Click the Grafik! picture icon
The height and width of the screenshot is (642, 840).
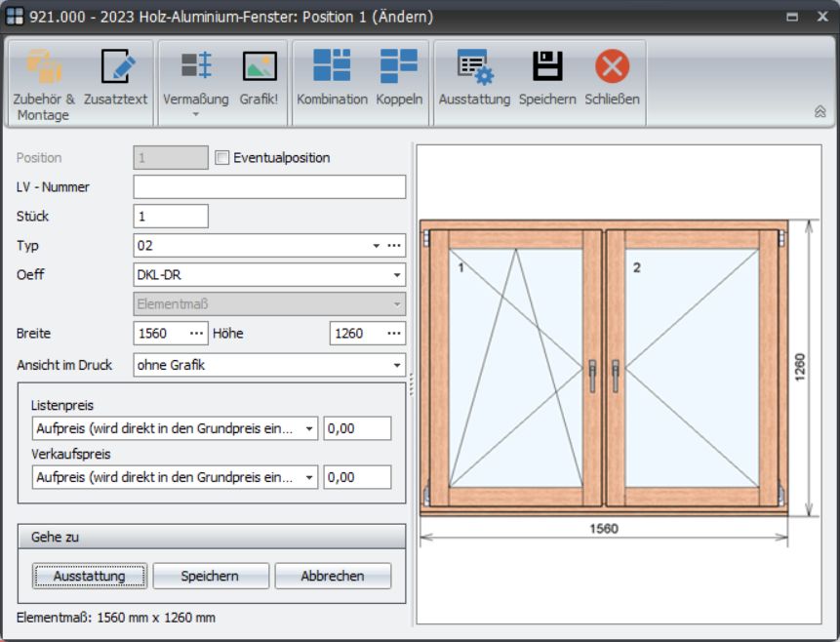point(260,68)
